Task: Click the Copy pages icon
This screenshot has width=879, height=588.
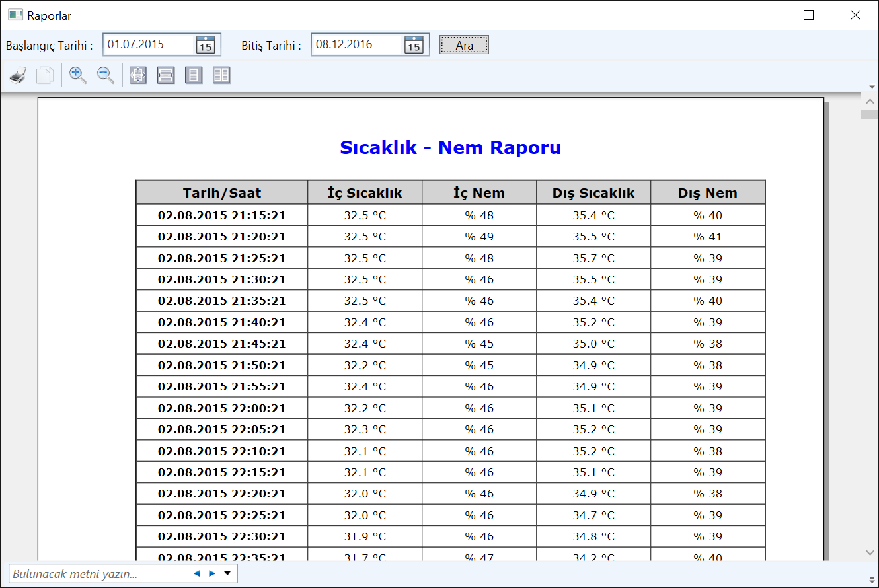Action: [44, 75]
